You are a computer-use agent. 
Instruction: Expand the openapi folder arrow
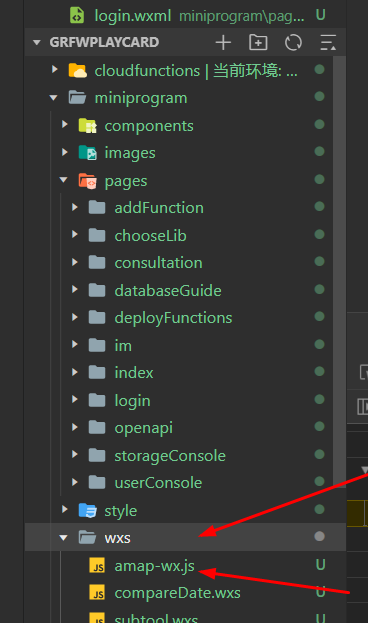(75, 427)
